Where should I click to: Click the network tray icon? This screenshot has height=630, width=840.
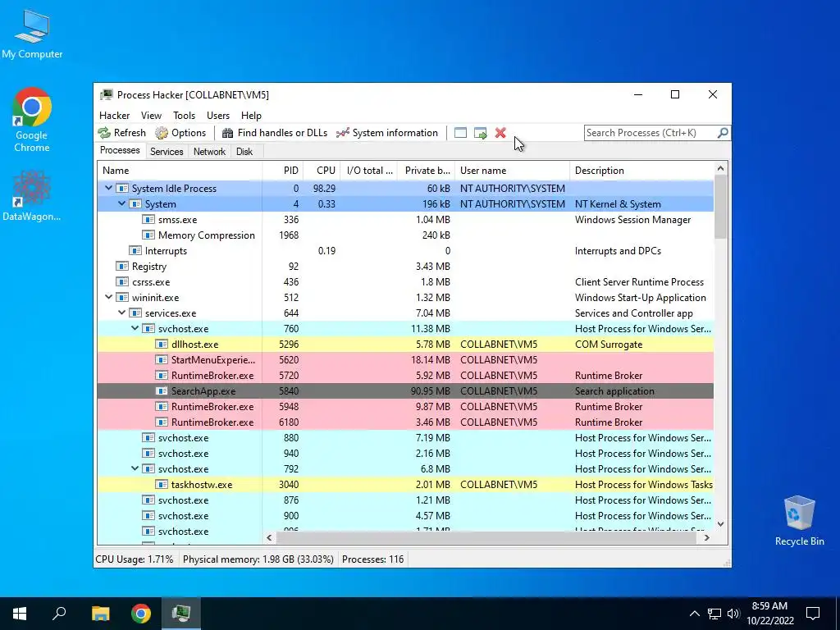pos(714,614)
